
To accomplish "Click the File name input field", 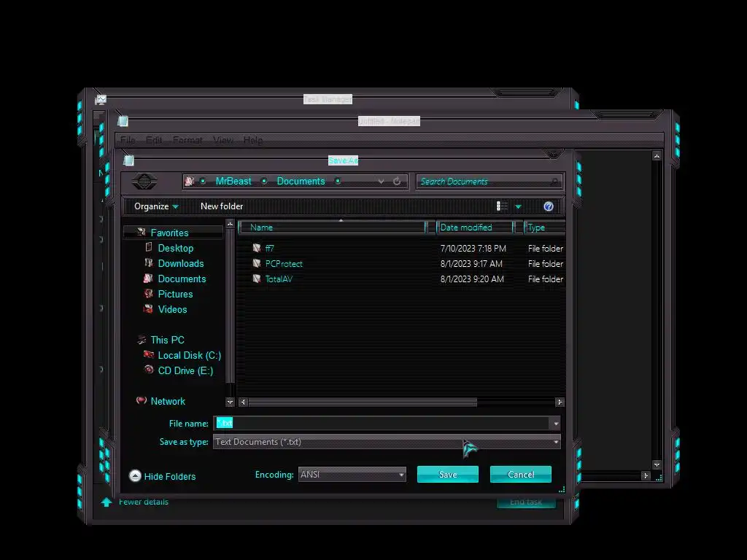I will point(382,424).
